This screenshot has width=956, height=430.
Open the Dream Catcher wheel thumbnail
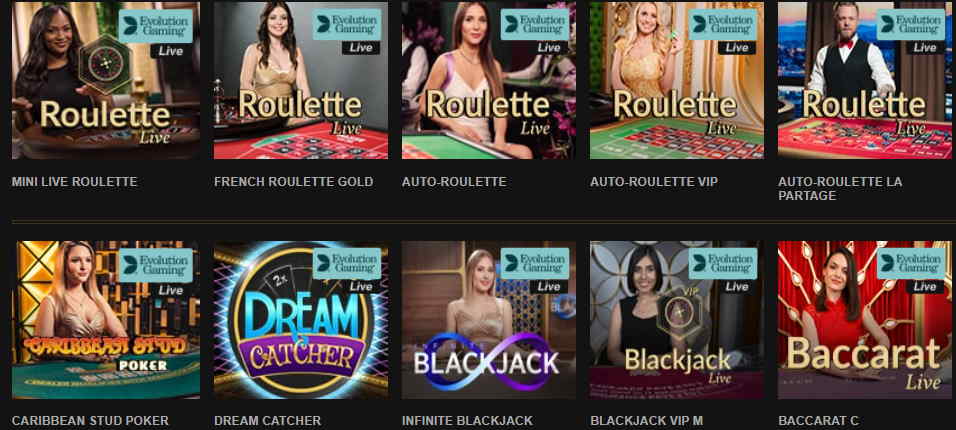(x=301, y=320)
